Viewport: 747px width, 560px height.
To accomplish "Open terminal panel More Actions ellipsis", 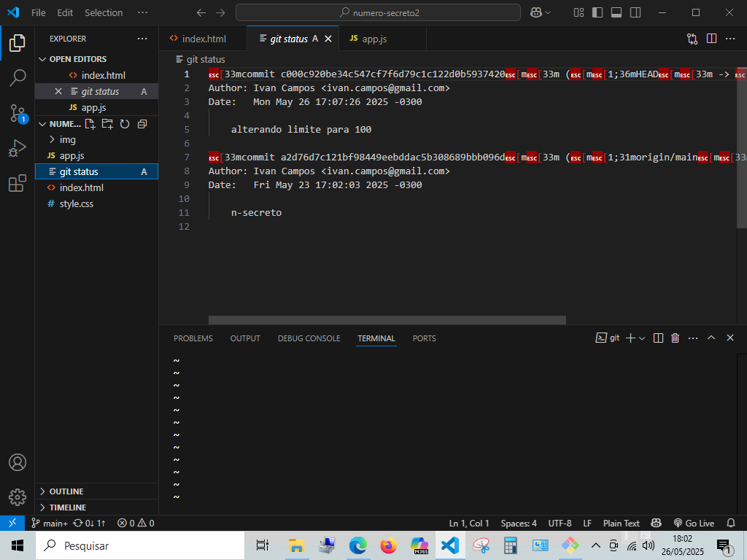I will (693, 338).
